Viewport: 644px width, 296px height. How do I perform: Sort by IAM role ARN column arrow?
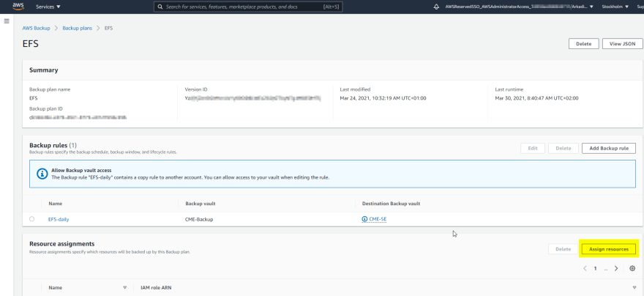pos(634,288)
